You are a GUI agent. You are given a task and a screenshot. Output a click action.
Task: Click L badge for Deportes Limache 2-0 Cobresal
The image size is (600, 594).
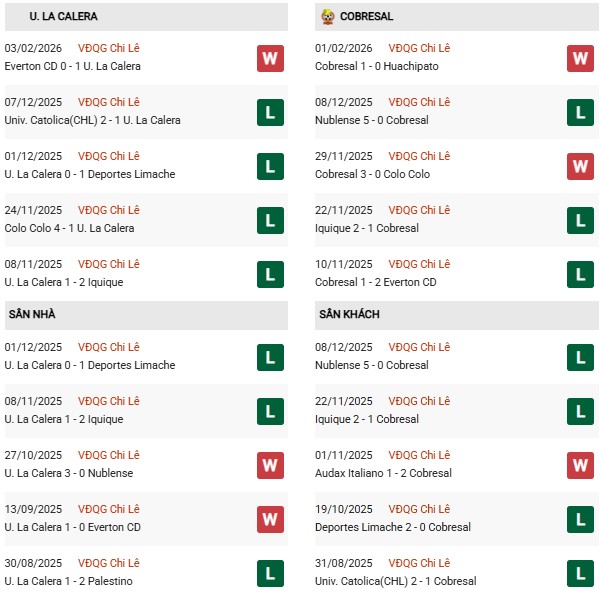pyautogui.click(x=580, y=519)
